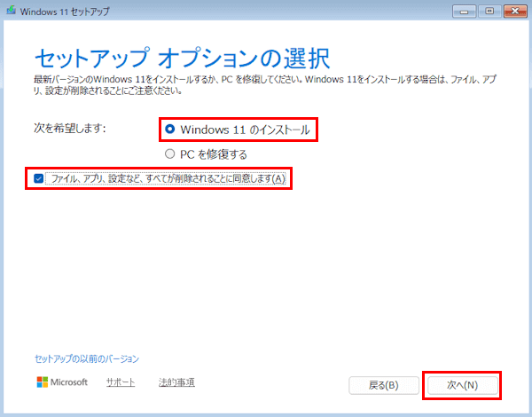The width and height of the screenshot is (532, 417).
Task: Click the セットアップ オプションの選択 heading
Action: coord(182,58)
